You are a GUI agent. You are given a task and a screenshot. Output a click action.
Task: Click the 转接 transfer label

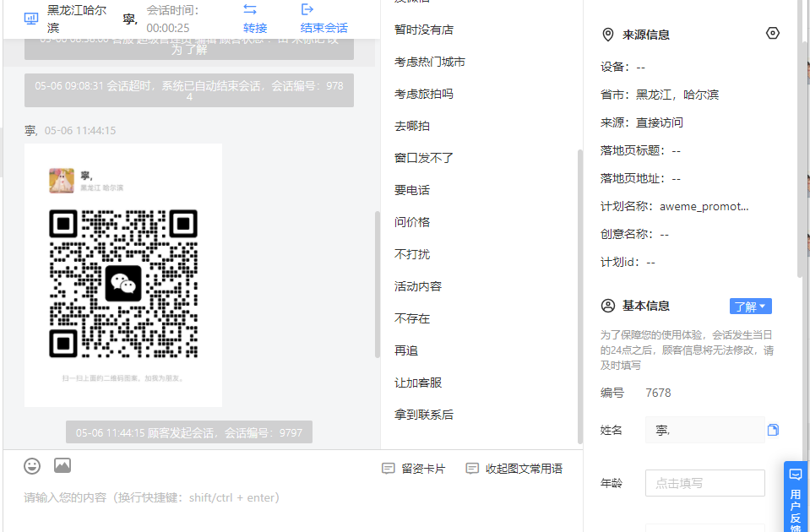click(255, 28)
